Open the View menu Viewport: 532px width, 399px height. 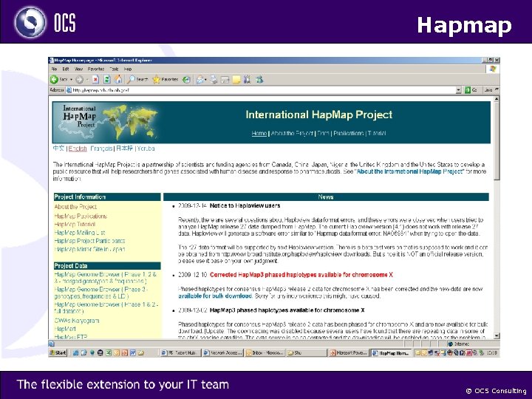(x=79, y=69)
